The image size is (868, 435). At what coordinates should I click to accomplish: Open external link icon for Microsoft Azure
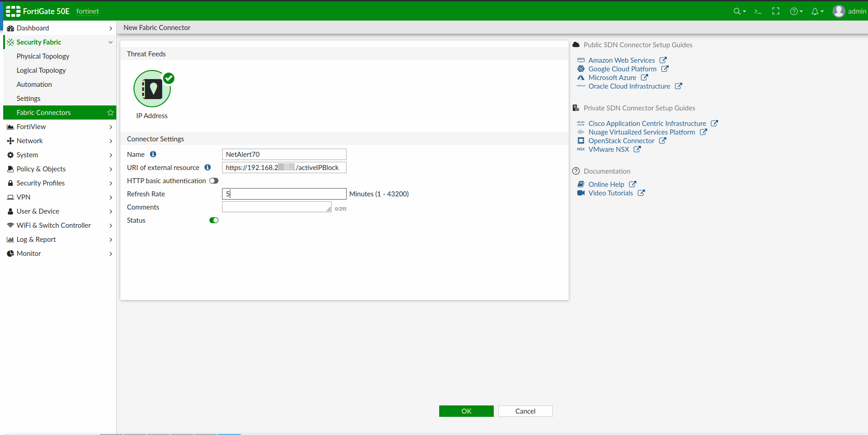[645, 77]
